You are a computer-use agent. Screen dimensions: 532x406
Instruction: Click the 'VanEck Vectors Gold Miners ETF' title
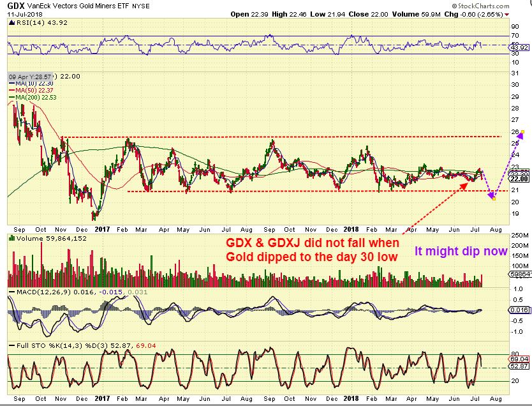tap(77, 6)
